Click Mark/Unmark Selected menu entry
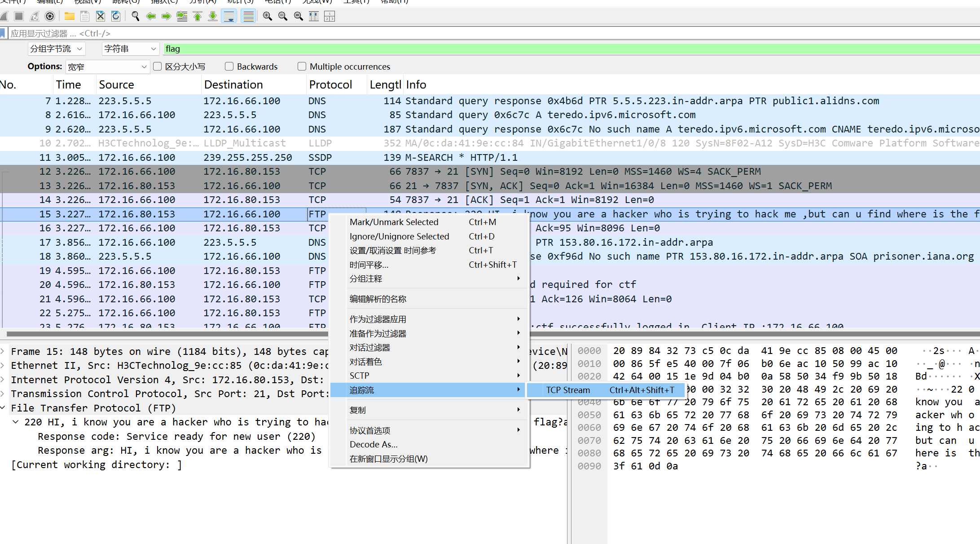The height and width of the screenshot is (544, 980). click(x=394, y=222)
